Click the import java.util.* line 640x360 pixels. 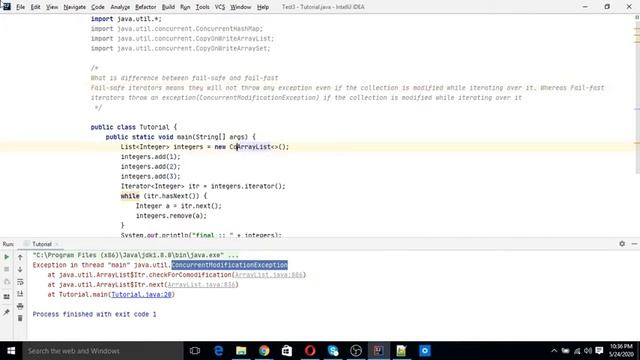[x=126, y=19]
